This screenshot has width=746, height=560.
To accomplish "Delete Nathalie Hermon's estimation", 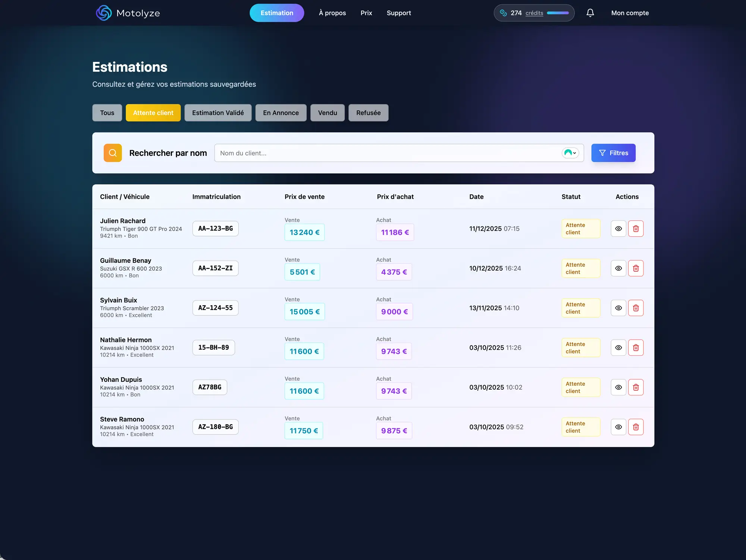I will click(x=636, y=347).
